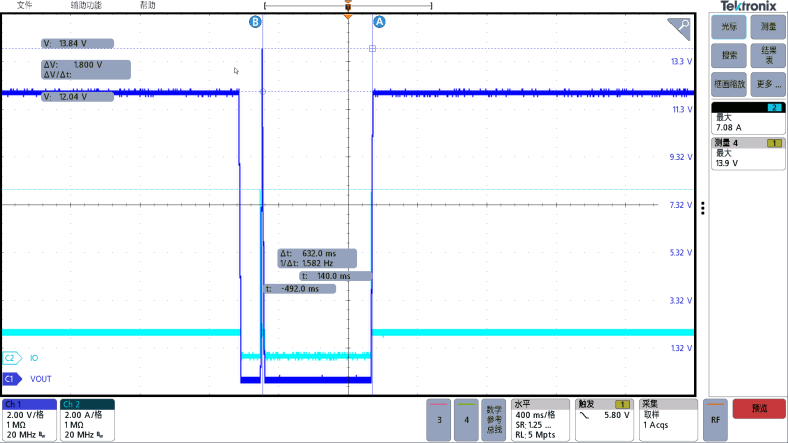Screen dimensions: 788x443
Task: Click the three-dot panel handle at right edge
Action: (x=703, y=208)
